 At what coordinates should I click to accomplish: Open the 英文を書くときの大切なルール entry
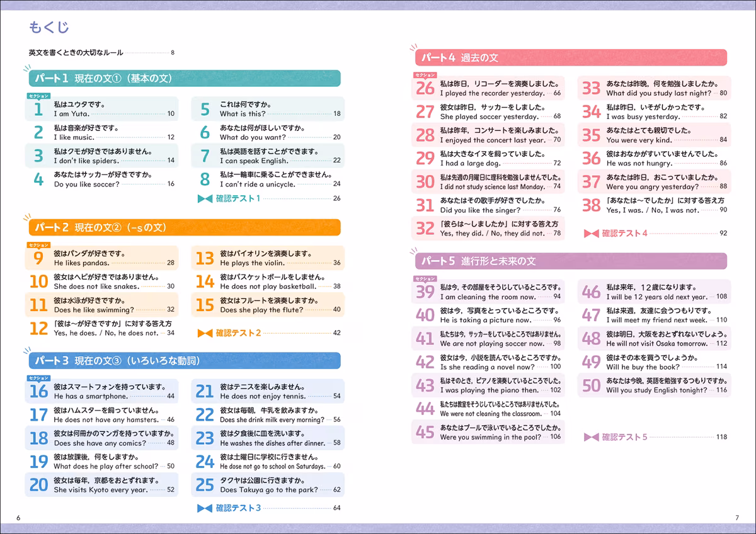coord(101,52)
